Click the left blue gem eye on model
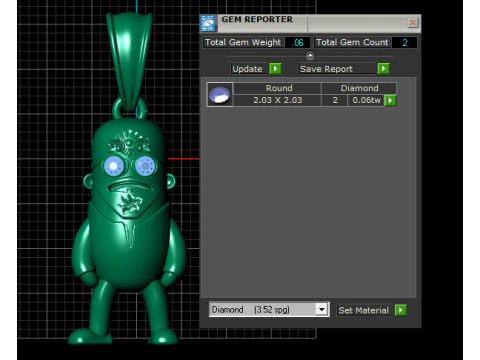The image size is (480, 360). click(114, 166)
